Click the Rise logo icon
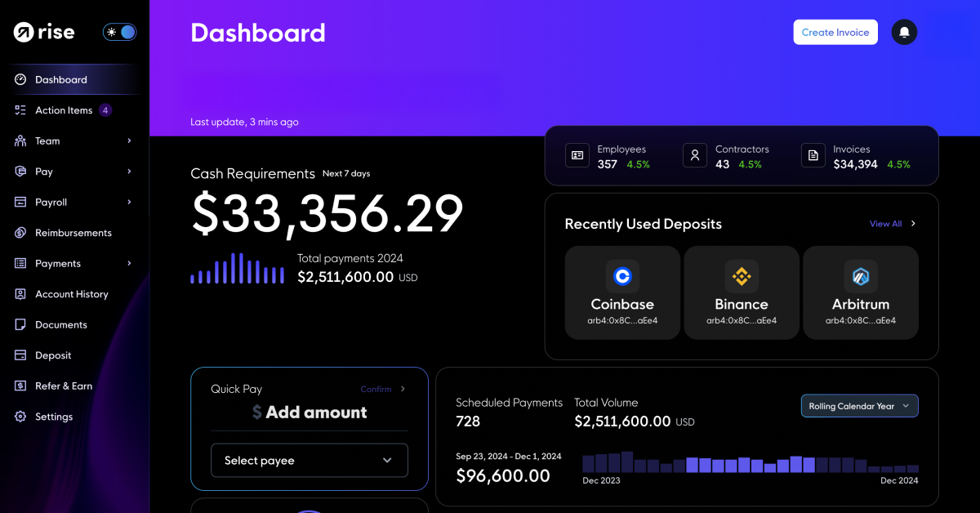Viewport: 980px width, 513px height. coord(23,33)
